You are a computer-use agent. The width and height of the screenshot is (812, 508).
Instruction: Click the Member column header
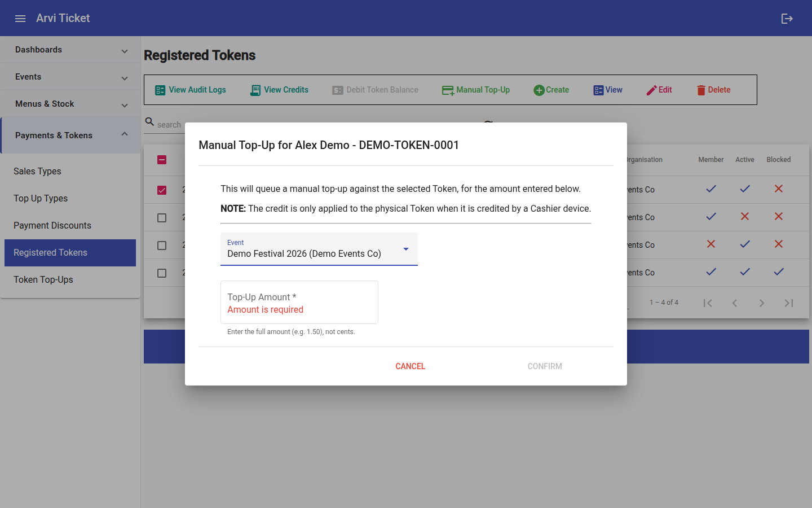(711, 160)
